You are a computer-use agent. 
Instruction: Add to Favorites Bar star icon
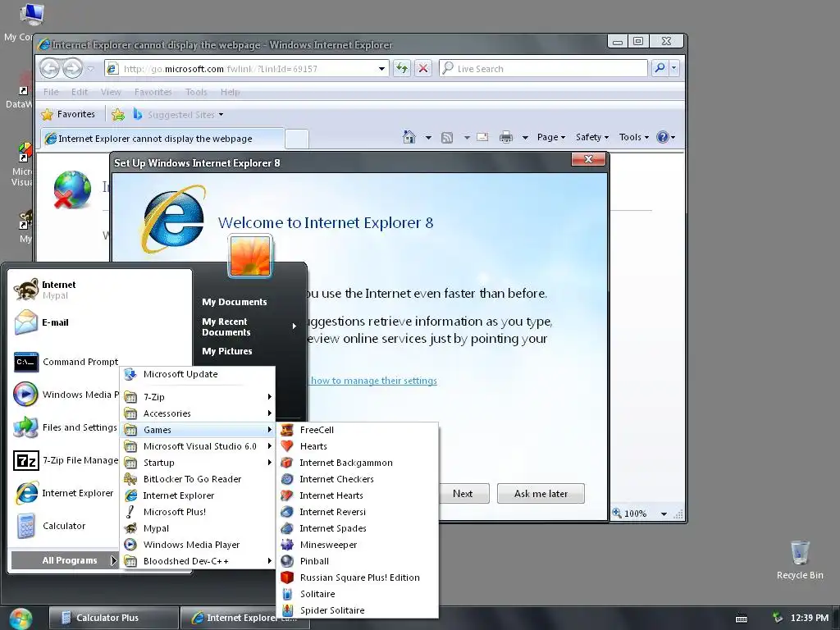(x=118, y=114)
